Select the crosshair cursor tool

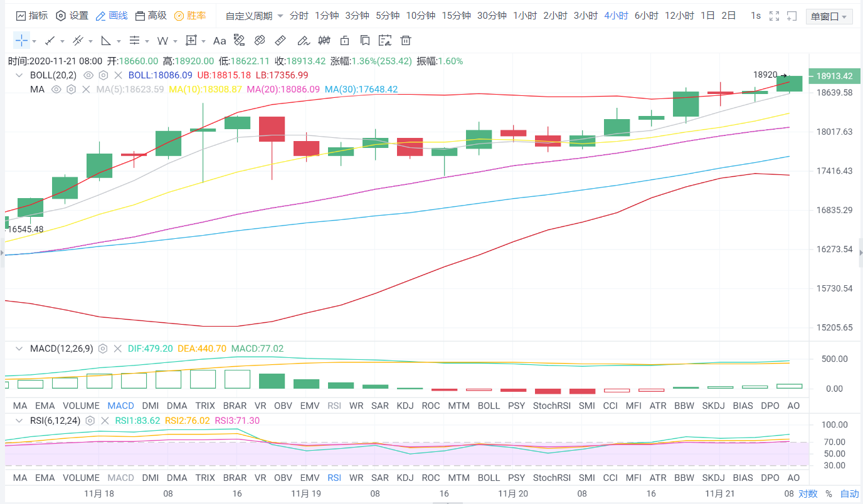click(21, 41)
